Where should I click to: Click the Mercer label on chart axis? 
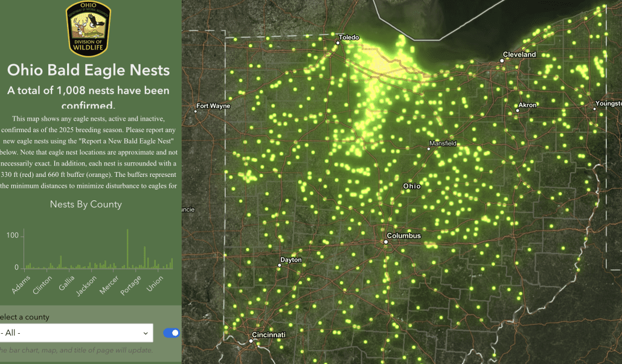109,286
